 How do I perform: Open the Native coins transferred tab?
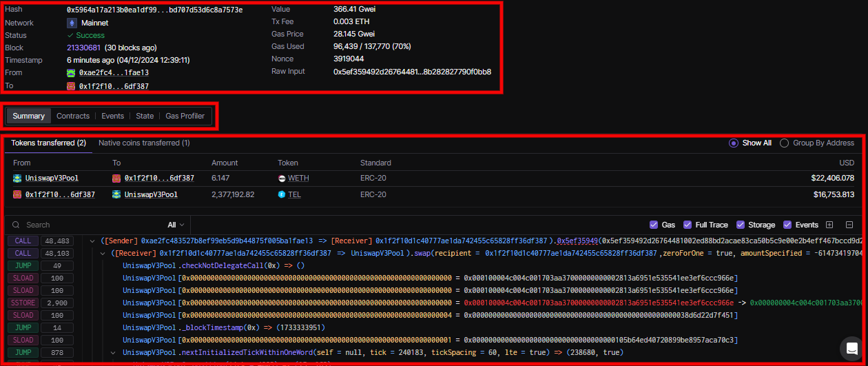tap(144, 143)
